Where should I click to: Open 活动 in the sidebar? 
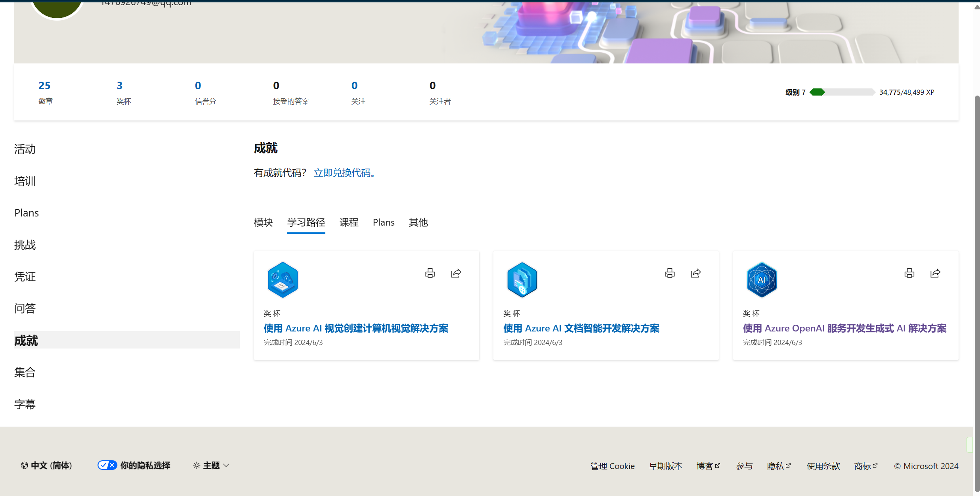pos(25,149)
